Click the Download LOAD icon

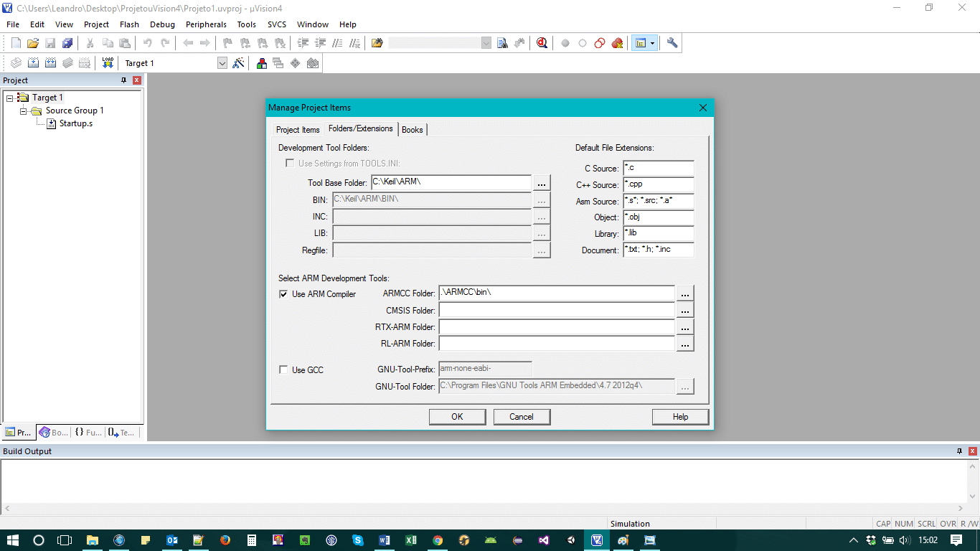point(108,63)
